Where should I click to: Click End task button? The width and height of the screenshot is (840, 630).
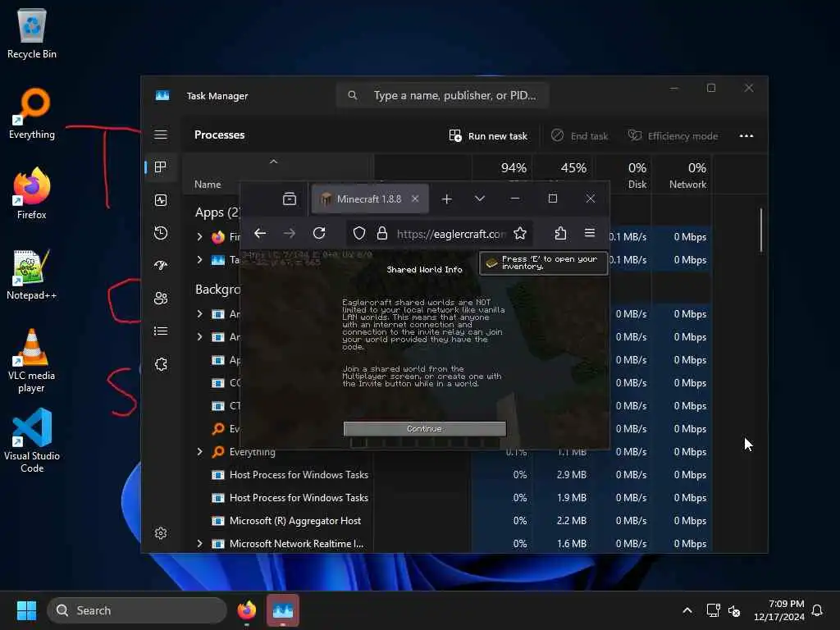click(580, 136)
